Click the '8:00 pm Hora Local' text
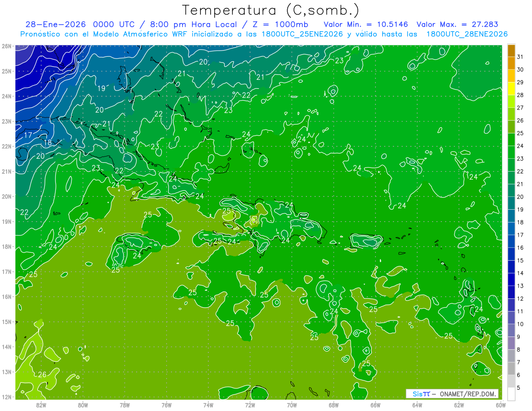Viewport: 532px width, 411px height. [x=193, y=25]
